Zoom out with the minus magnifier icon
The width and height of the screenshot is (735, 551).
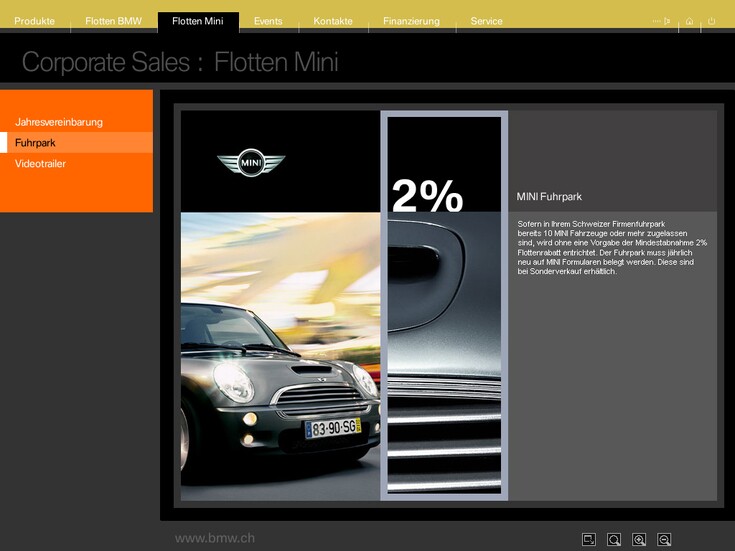coord(664,539)
